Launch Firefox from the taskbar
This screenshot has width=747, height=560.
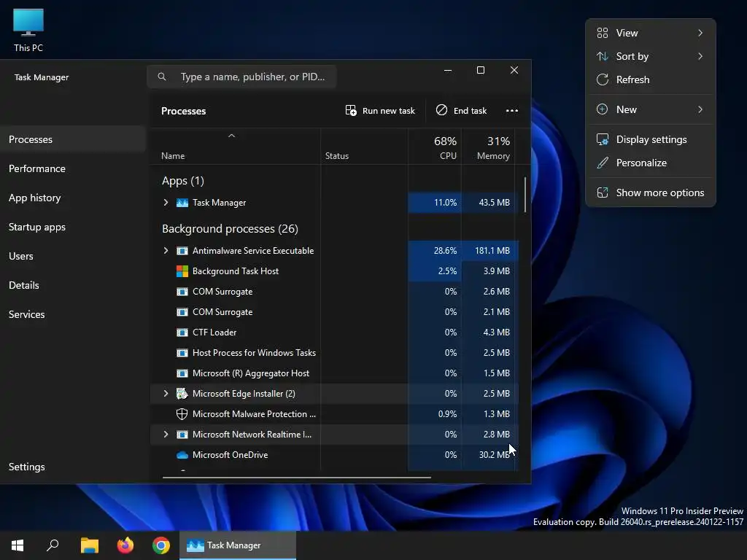[x=125, y=545]
